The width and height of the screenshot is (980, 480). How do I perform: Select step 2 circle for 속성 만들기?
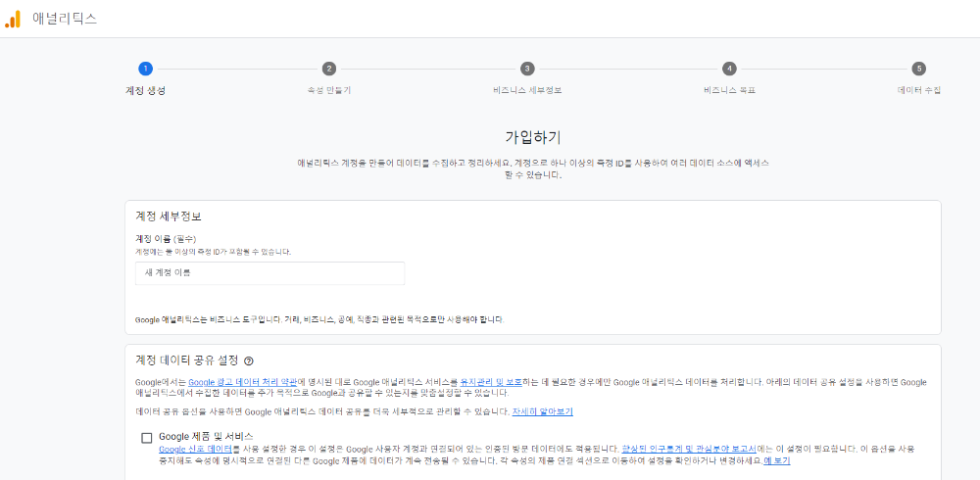[328, 69]
